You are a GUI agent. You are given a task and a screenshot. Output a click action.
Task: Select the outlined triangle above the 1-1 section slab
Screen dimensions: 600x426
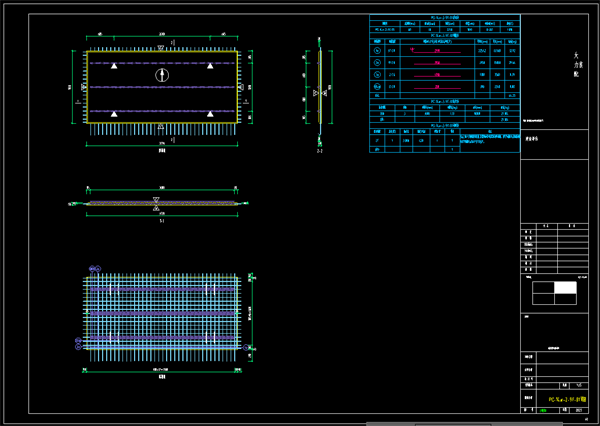[156, 199]
